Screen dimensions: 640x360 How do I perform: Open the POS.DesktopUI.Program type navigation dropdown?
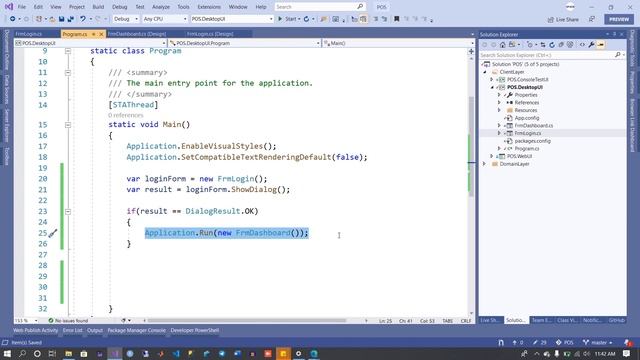click(244, 43)
